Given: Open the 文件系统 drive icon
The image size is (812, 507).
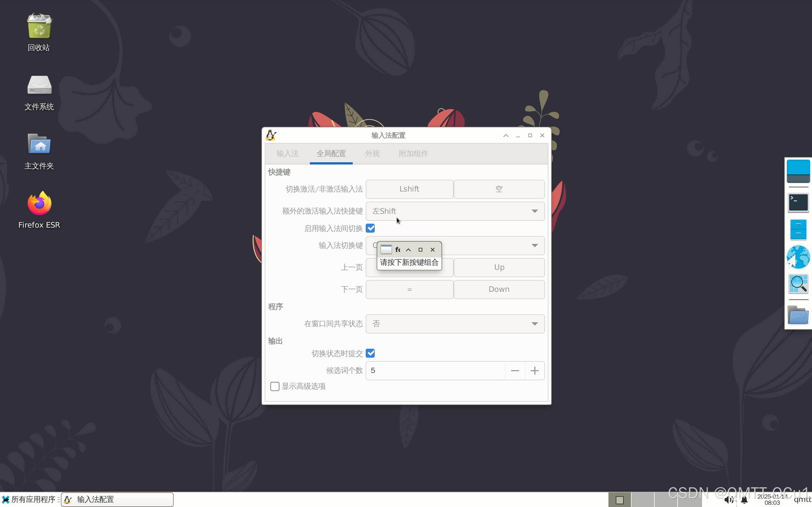Looking at the screenshot, I should pos(39,85).
